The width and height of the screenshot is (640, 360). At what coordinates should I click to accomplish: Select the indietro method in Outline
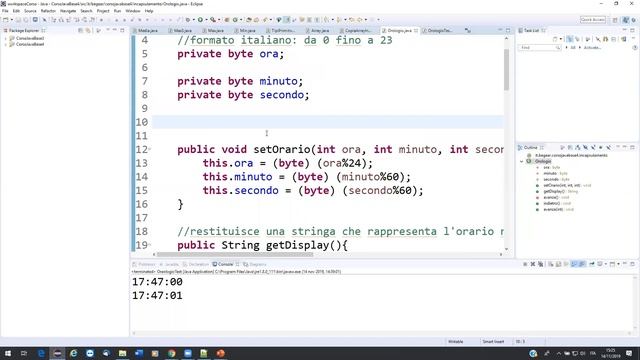[x=556, y=203]
